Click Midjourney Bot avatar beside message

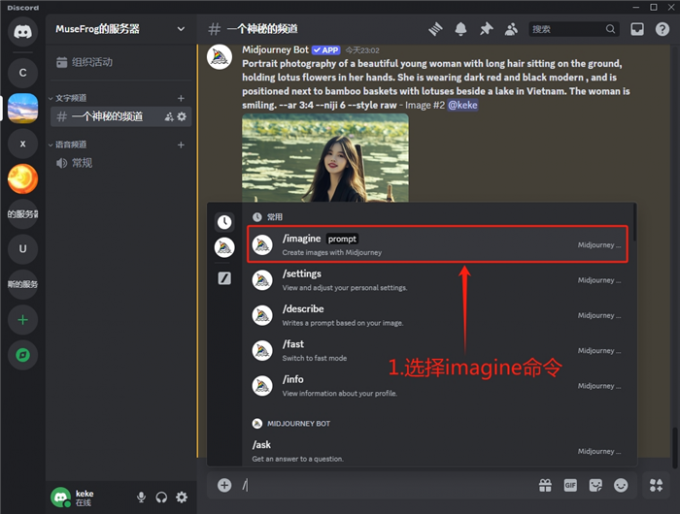pos(219,57)
